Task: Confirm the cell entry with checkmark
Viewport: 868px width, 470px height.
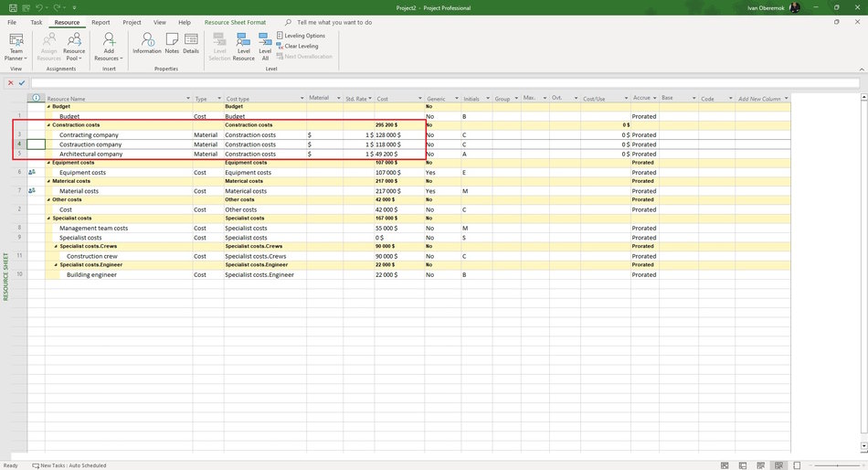Action: pos(22,82)
